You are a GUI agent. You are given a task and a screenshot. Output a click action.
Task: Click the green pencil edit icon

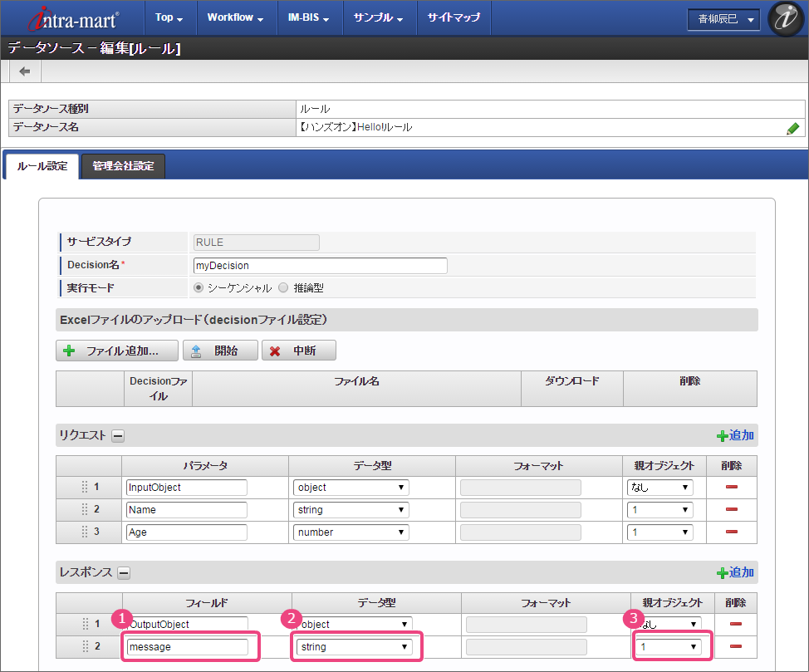[x=792, y=128]
